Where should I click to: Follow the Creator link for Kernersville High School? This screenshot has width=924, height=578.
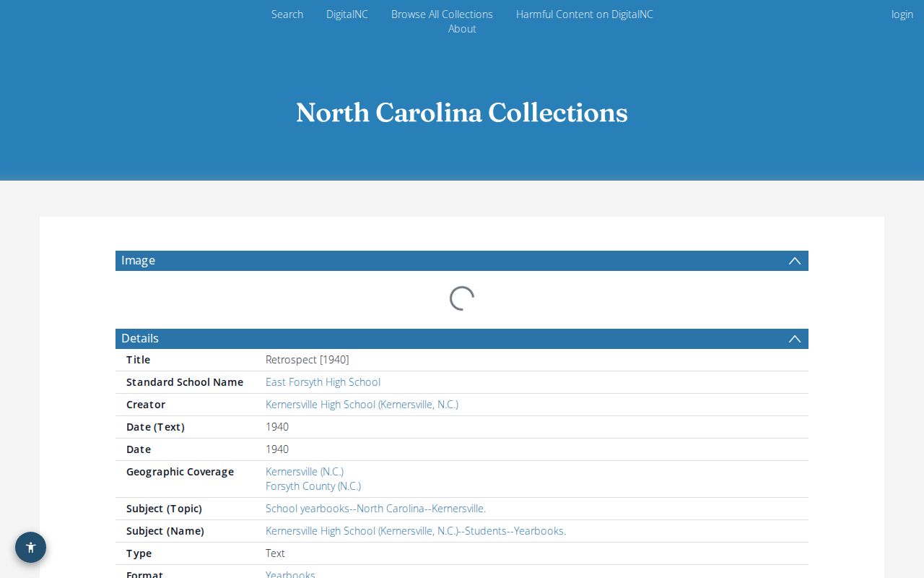(362, 405)
